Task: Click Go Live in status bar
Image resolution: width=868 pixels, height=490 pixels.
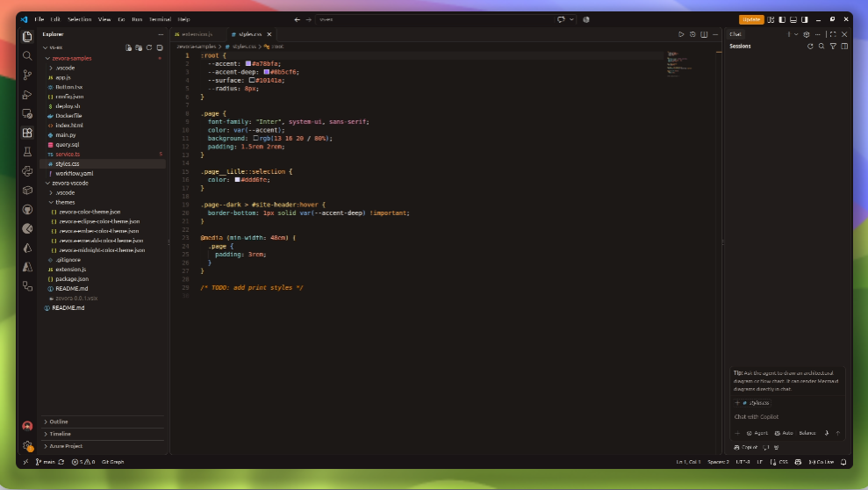Action: [821, 462]
